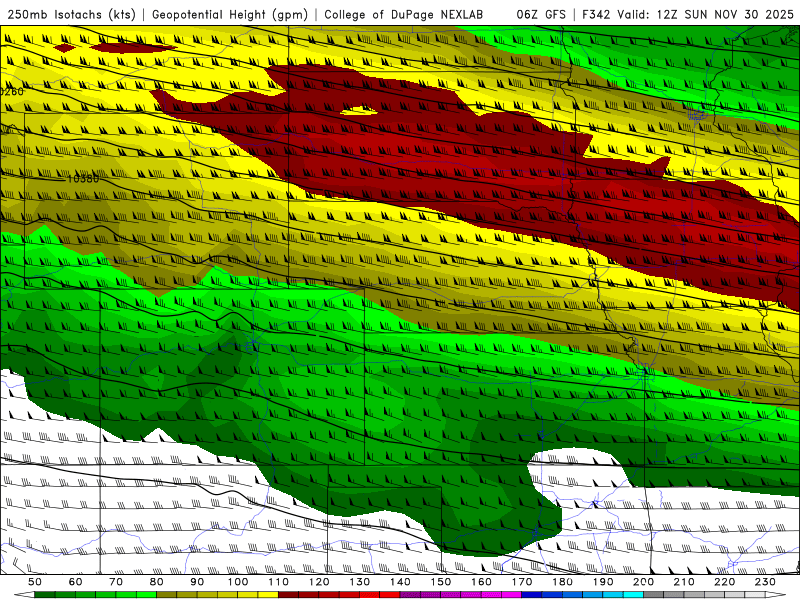Click the legend value '50'
The height and width of the screenshot is (600, 800).
click(35, 582)
